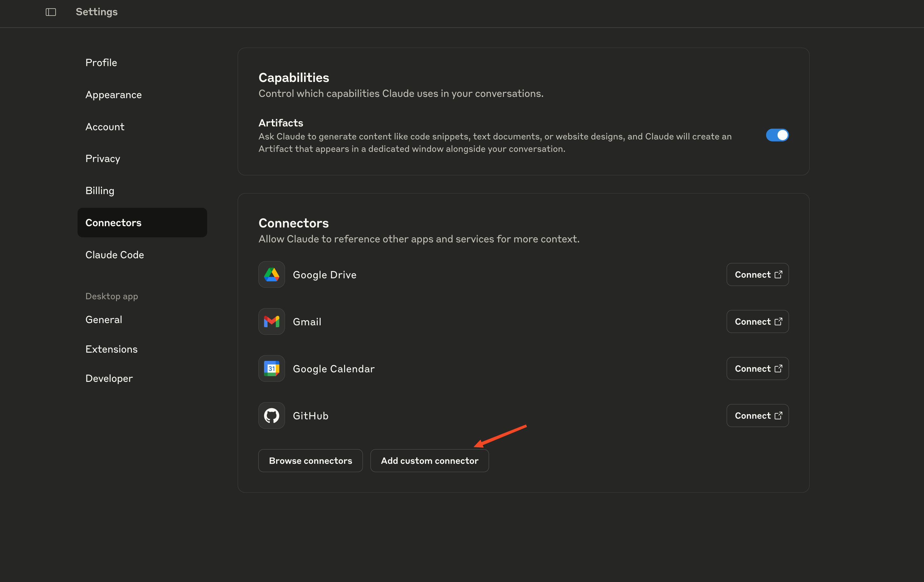
Task: Switch to Privacy settings
Action: (102, 159)
